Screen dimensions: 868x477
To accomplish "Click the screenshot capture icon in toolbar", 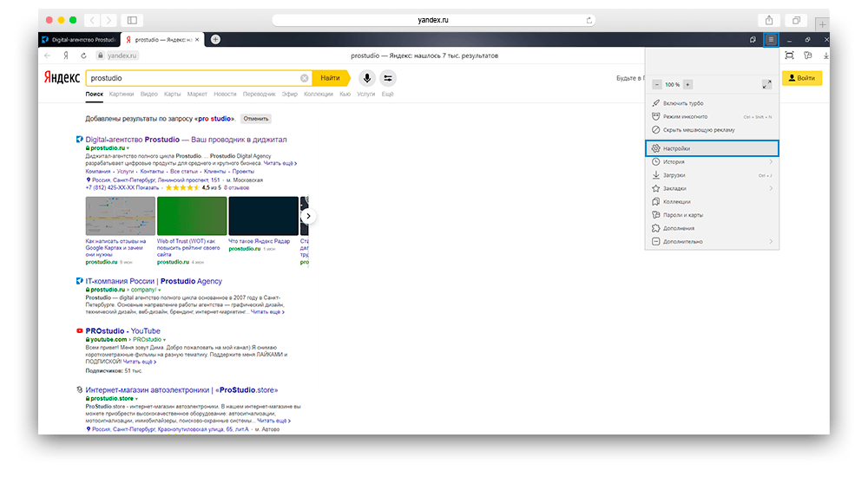I will tap(789, 56).
